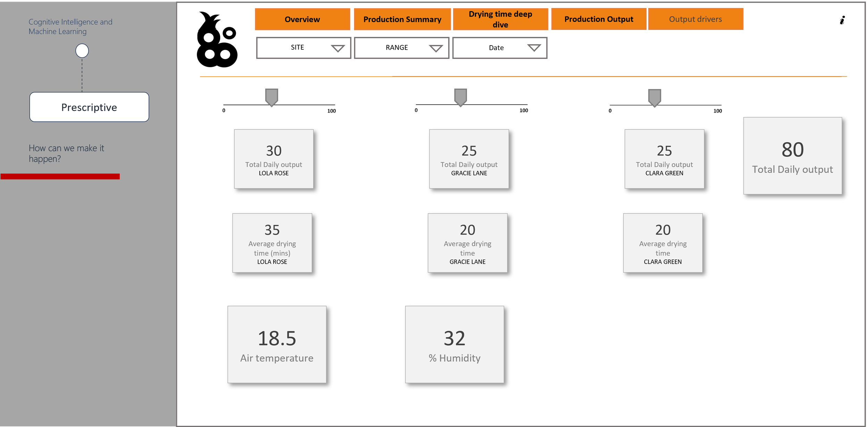The height and width of the screenshot is (427, 868).
Task: Go to Drying time deep dive tab
Action: [x=500, y=19]
